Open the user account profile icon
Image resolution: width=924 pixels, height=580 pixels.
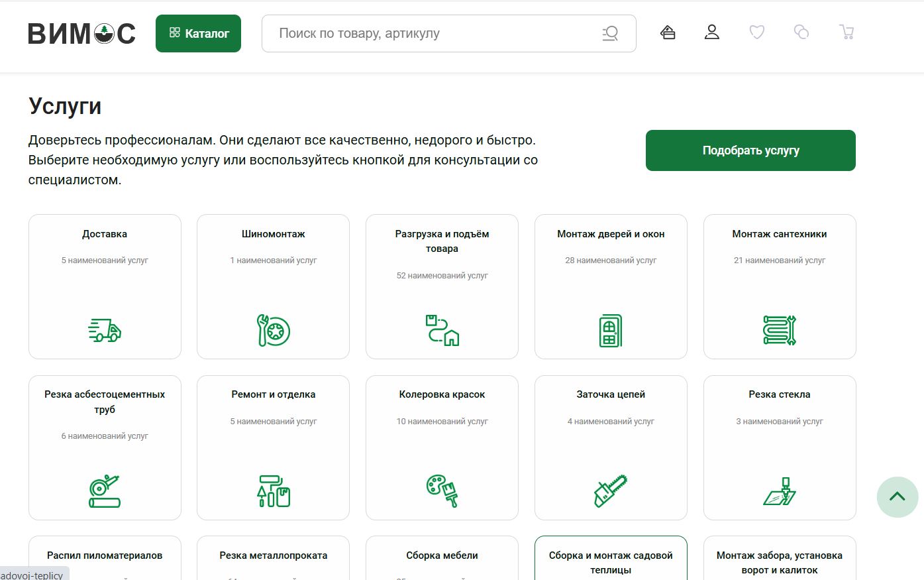(712, 32)
